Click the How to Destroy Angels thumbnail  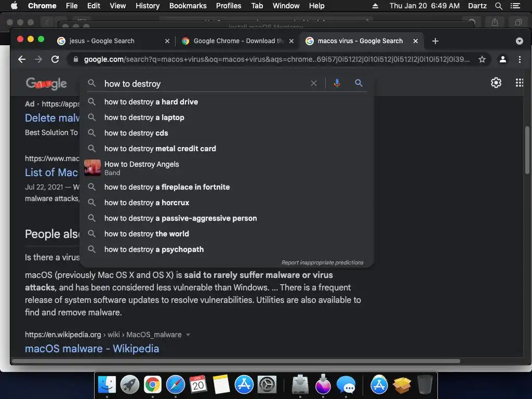[92, 168]
